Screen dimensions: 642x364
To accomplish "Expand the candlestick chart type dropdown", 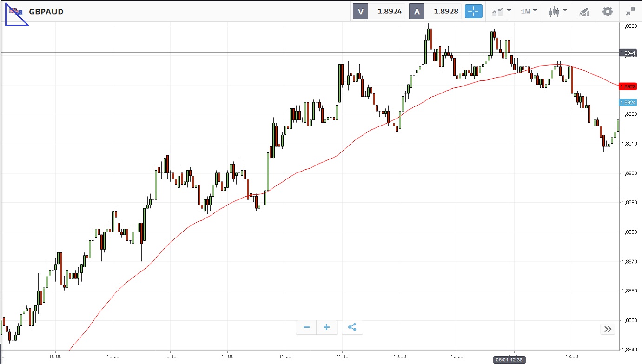I will [x=557, y=12].
